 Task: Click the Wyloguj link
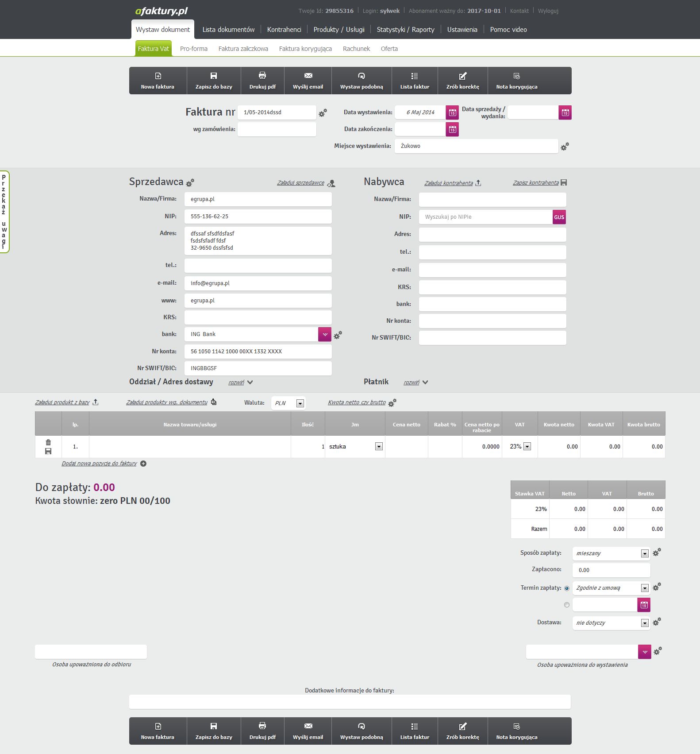(x=548, y=11)
